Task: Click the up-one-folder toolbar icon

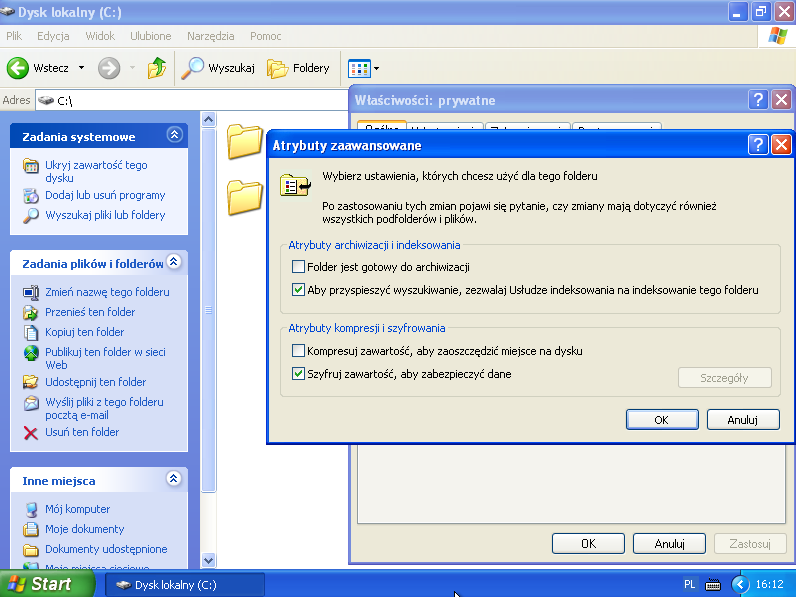Action: [157, 68]
